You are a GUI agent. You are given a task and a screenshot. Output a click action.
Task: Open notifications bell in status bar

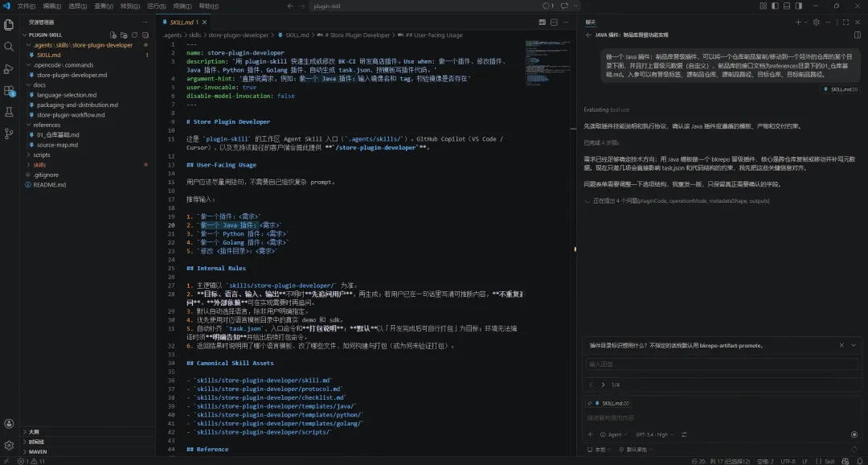click(859, 461)
